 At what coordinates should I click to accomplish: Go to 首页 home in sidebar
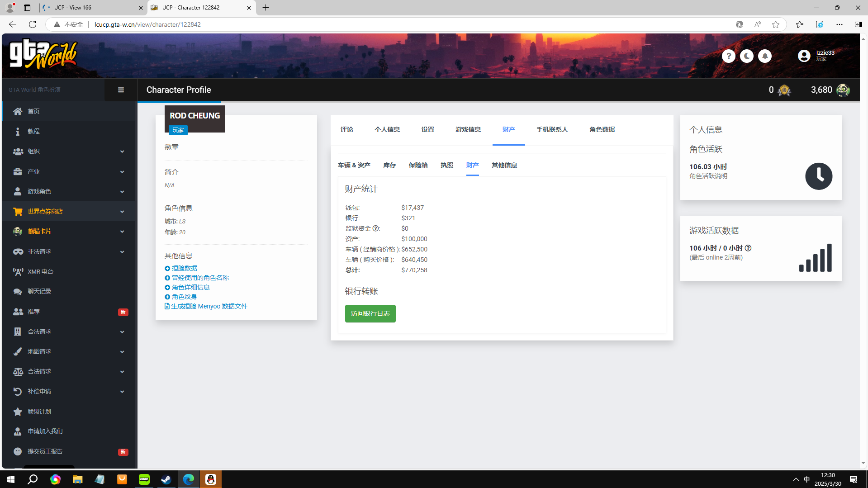69,111
